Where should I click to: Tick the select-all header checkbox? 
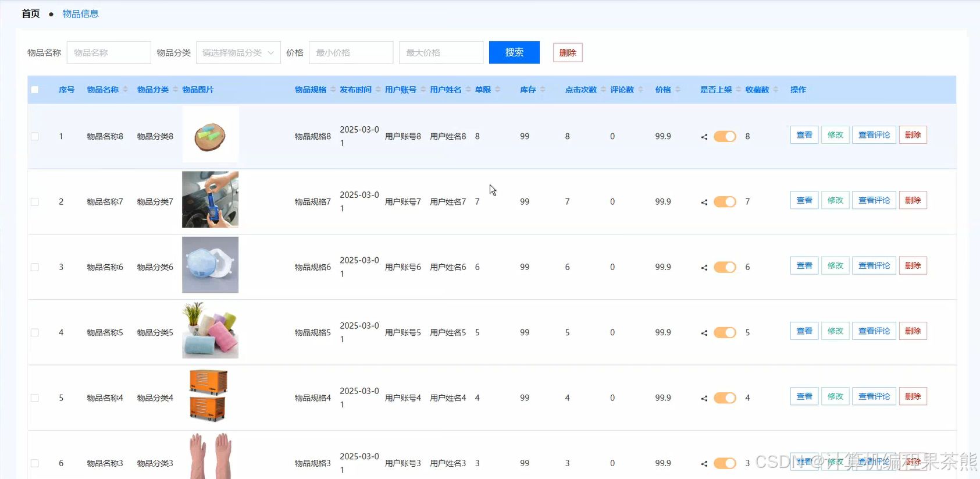tap(35, 90)
